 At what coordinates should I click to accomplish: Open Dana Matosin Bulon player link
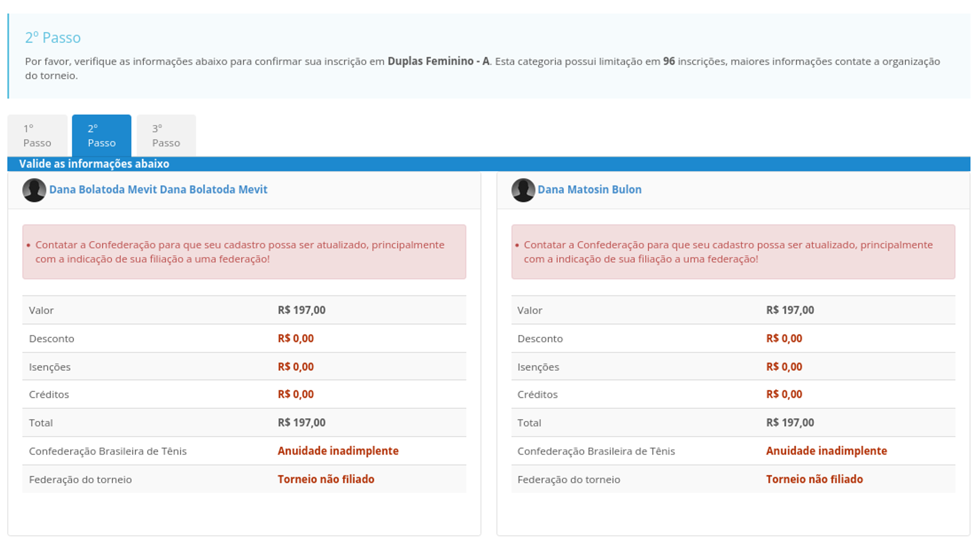point(589,190)
